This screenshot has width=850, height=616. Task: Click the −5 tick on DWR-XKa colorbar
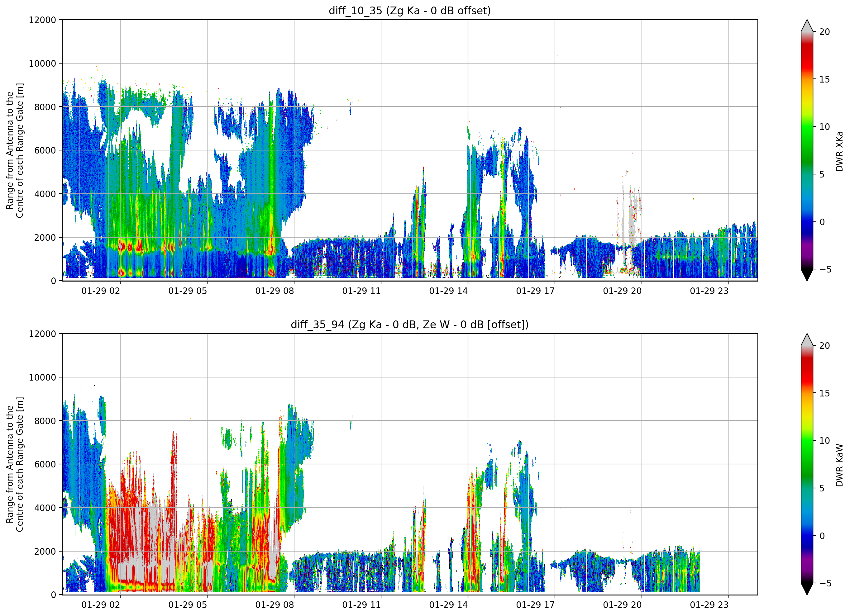coord(825,269)
